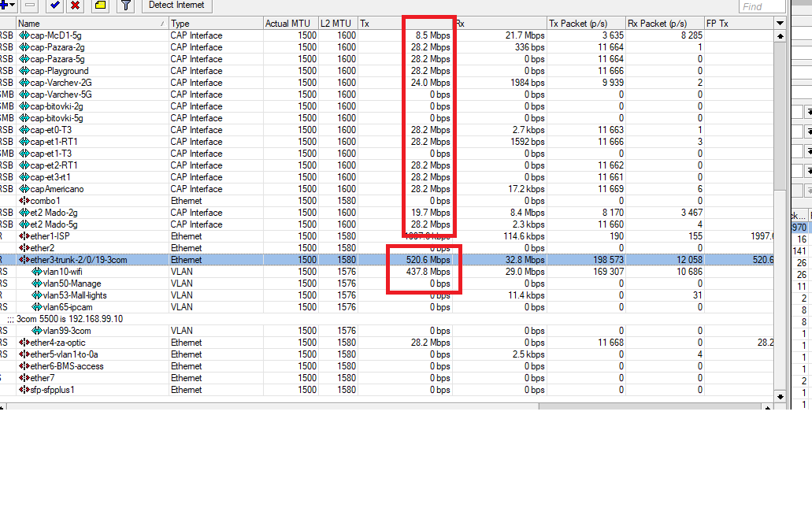Click the cap-bitovki-2g interface icon

24,106
